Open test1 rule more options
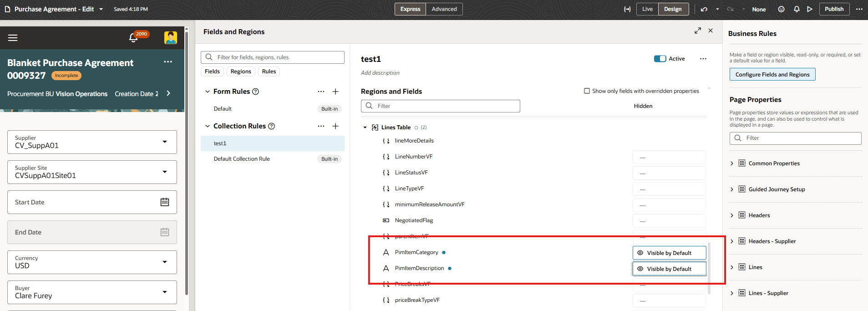The height and width of the screenshot is (311, 868). pyautogui.click(x=703, y=59)
